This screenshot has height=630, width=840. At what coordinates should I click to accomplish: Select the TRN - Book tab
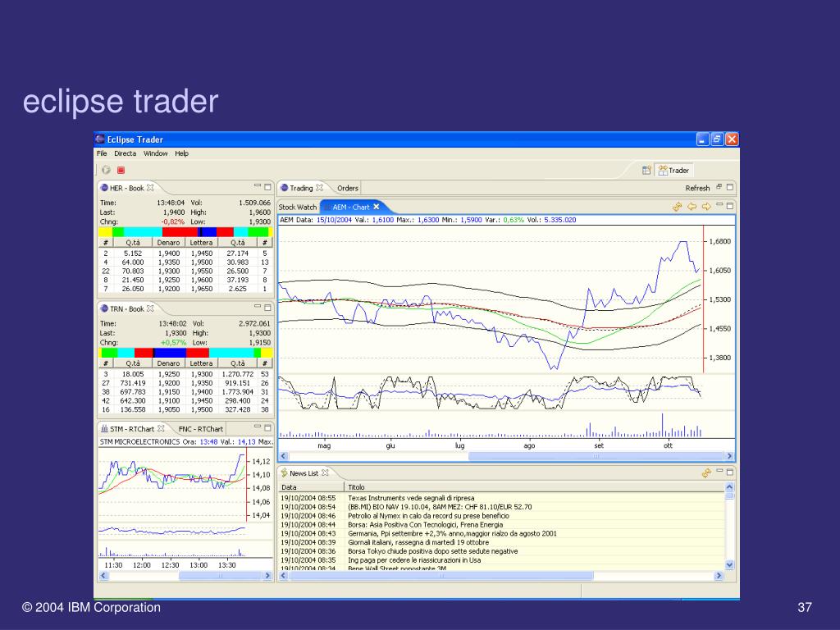[127, 308]
